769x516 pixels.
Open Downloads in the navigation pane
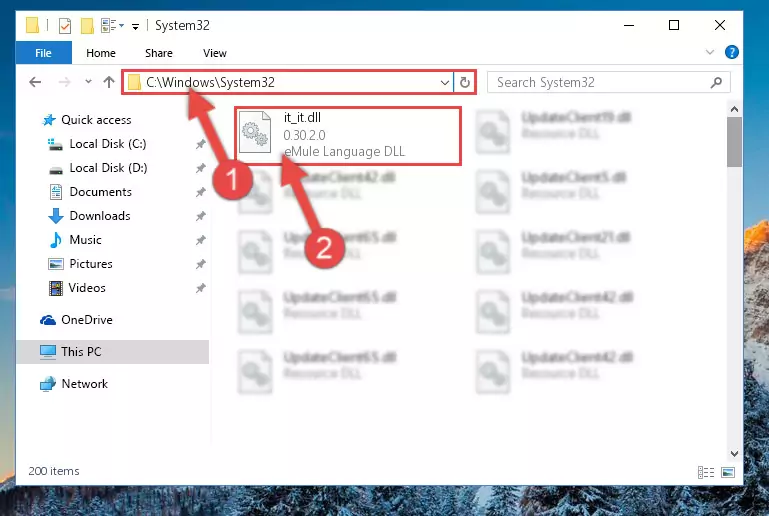pos(100,216)
